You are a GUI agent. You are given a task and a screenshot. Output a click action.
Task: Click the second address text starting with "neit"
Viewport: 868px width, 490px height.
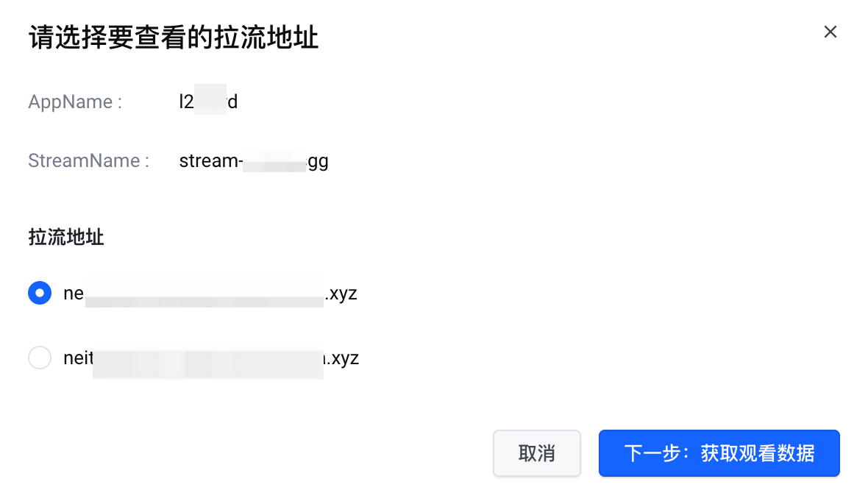[78, 358]
